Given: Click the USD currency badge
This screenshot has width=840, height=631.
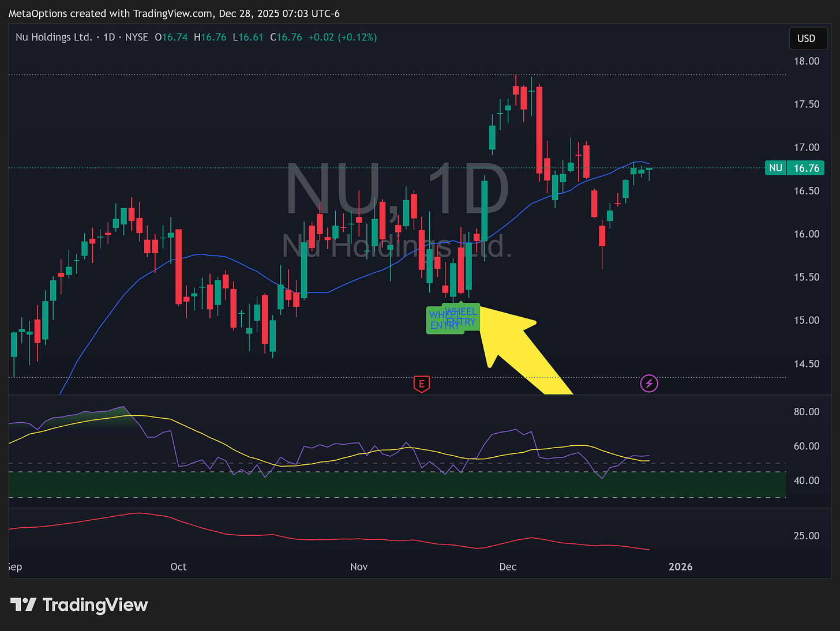Looking at the screenshot, I should click(x=808, y=38).
